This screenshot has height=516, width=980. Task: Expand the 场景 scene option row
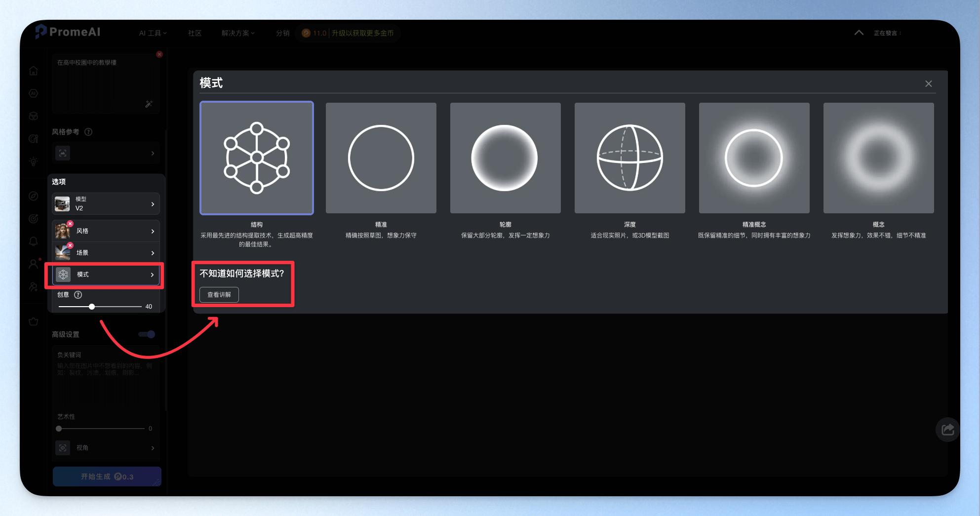click(106, 252)
